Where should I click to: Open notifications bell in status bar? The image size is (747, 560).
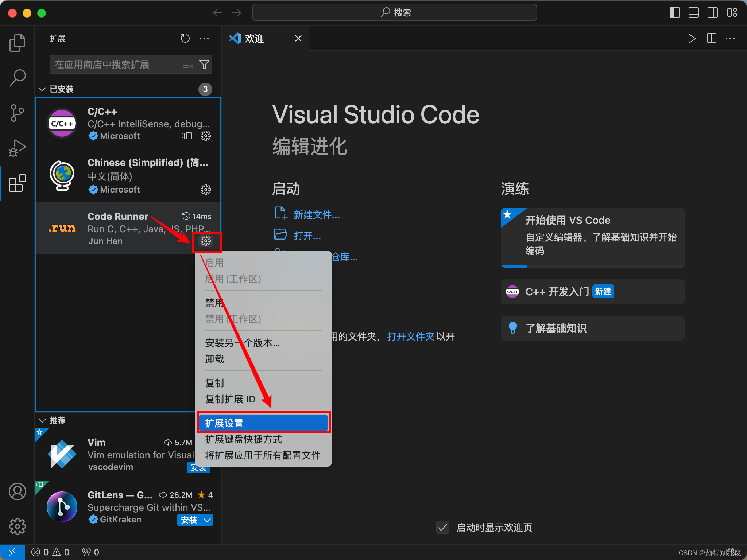pos(731,552)
